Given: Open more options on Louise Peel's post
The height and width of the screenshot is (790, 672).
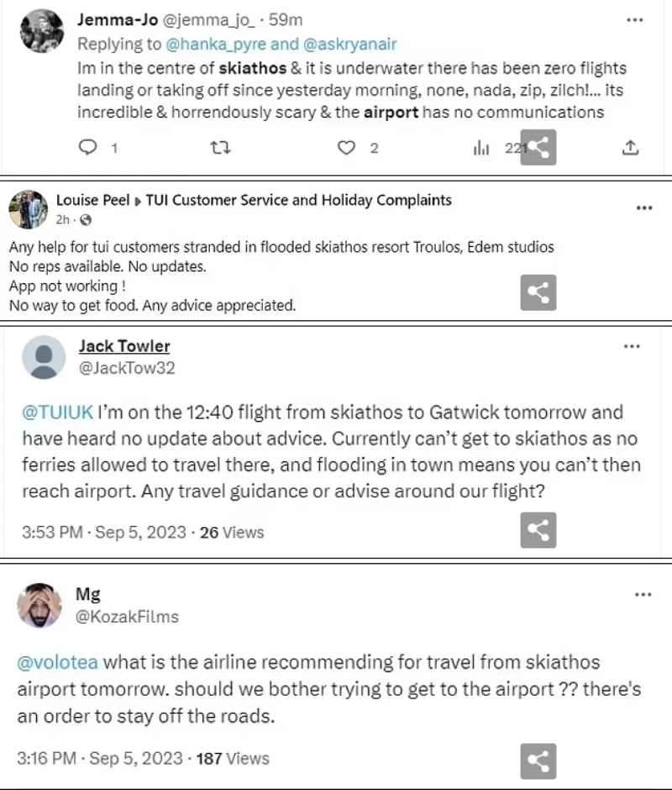Looking at the screenshot, I should 643,208.
